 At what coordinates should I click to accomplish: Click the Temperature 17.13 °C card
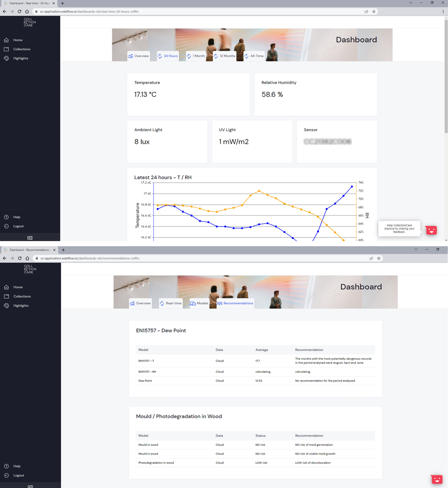[188, 94]
